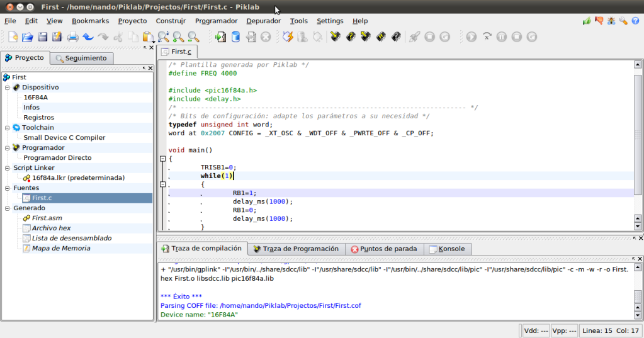
Task: Click the Erase chip icon marked E
Action: tap(381, 37)
